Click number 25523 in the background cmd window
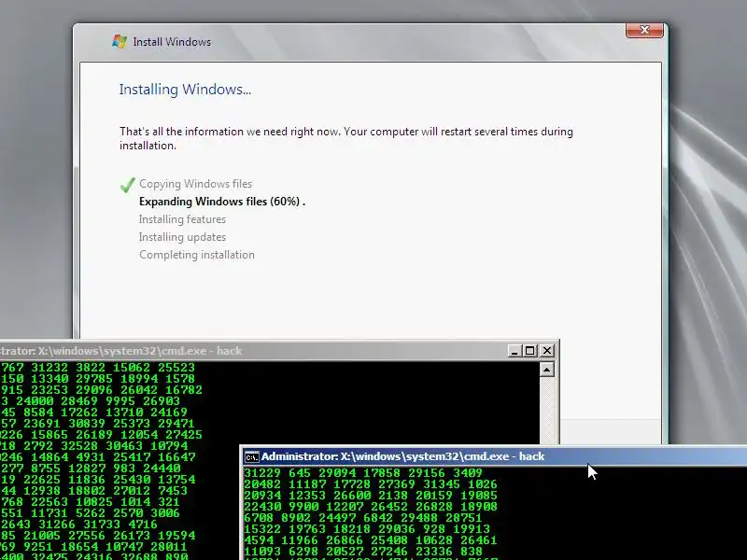This screenshot has height=560, width=747. [x=176, y=367]
